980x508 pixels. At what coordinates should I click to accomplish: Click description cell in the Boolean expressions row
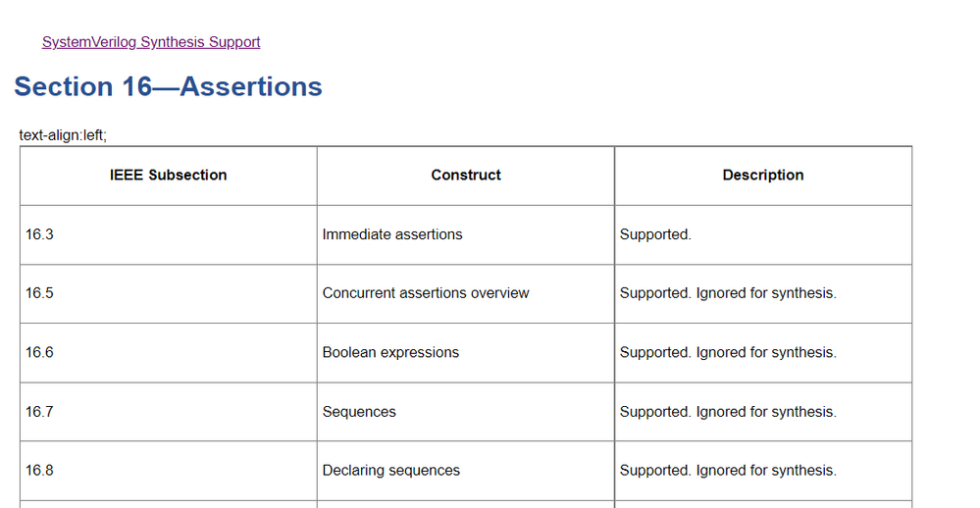pos(728,352)
